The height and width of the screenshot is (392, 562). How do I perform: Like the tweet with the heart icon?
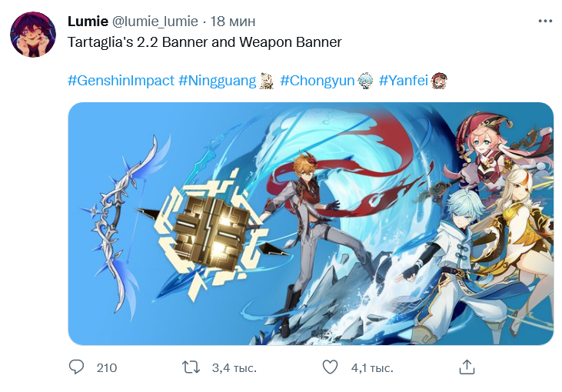(x=330, y=367)
